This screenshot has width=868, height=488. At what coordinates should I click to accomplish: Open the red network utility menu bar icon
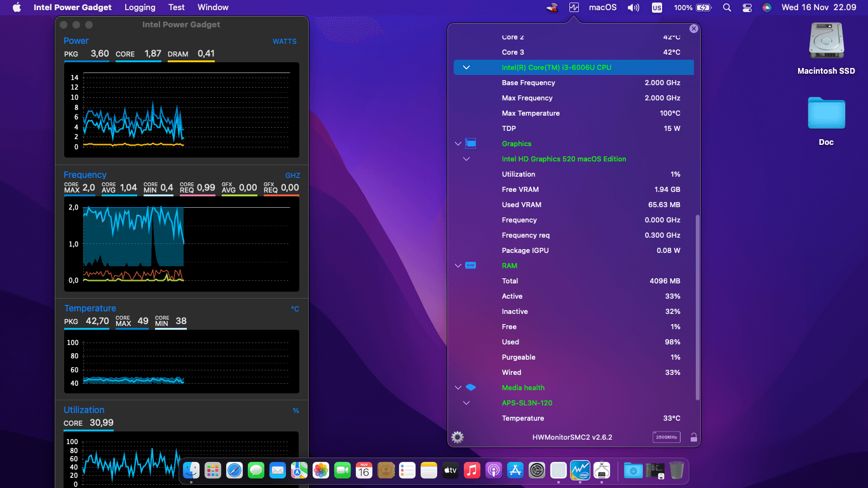[x=553, y=8]
